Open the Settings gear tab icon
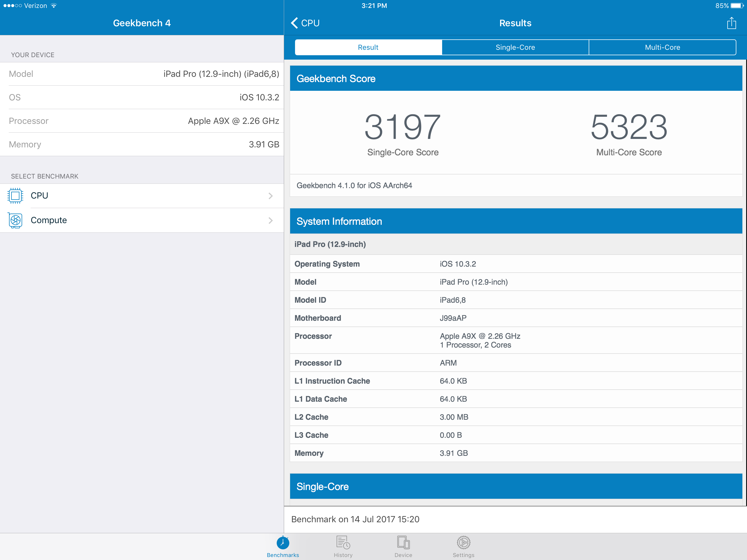Screen dimensions: 747x560 pos(463,543)
